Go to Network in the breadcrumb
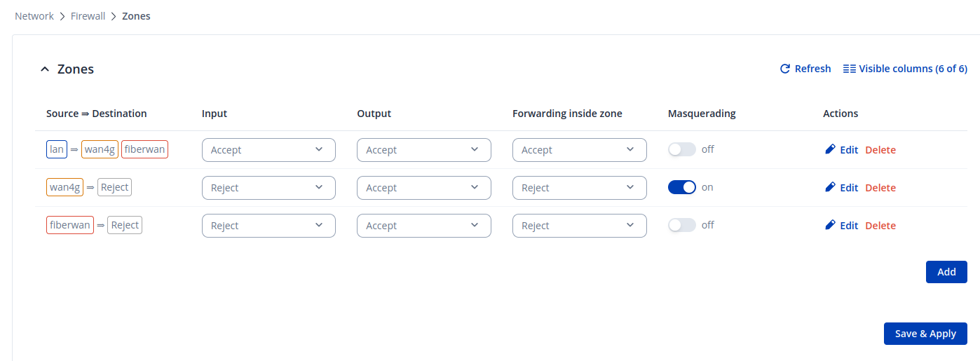The width and height of the screenshot is (980, 361). point(34,16)
